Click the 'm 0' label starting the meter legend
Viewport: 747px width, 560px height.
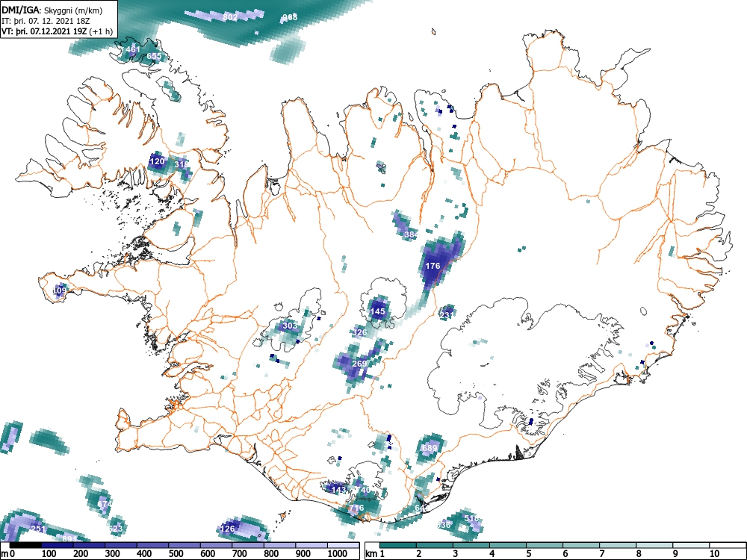(8, 554)
